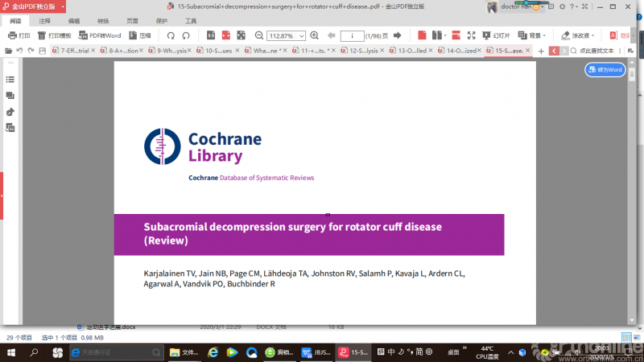Click the floating 转为Word button

605,70
